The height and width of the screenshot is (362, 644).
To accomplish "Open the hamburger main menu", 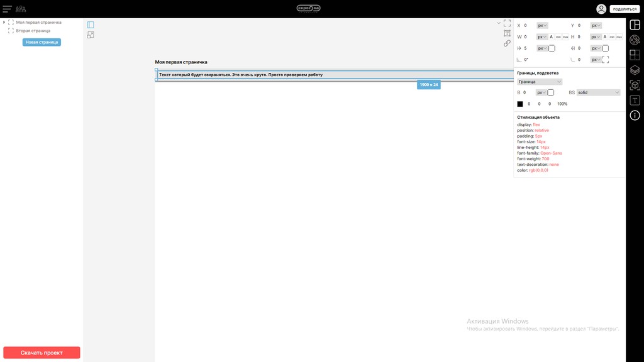I will (x=8, y=9).
